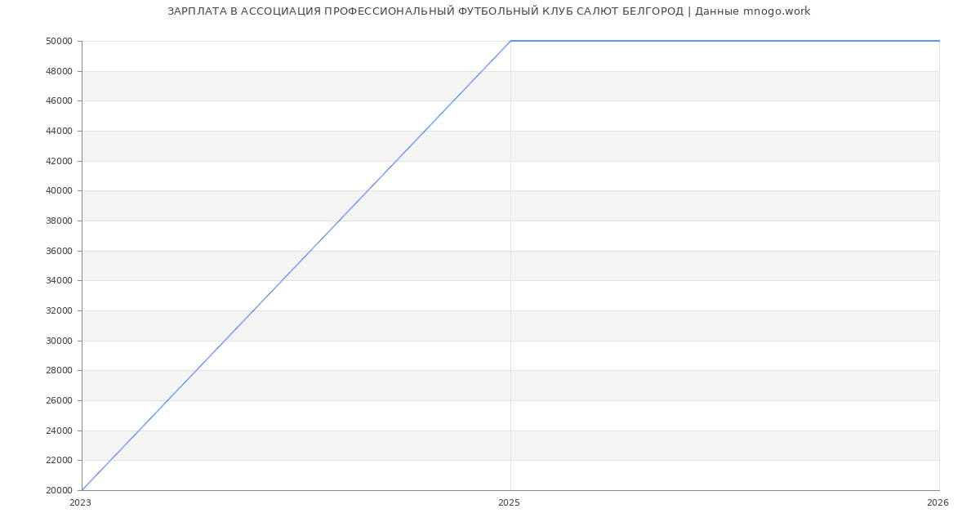Click the 42000 y-axis label

(60, 161)
